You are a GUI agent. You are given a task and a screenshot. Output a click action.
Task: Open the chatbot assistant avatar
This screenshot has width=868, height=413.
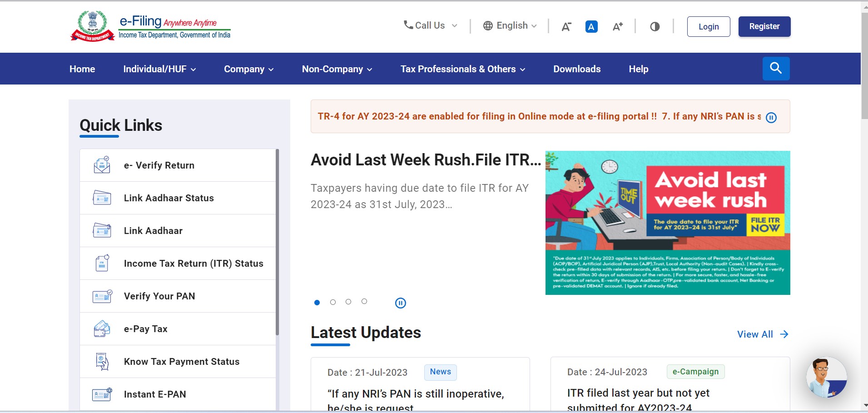[x=826, y=377]
